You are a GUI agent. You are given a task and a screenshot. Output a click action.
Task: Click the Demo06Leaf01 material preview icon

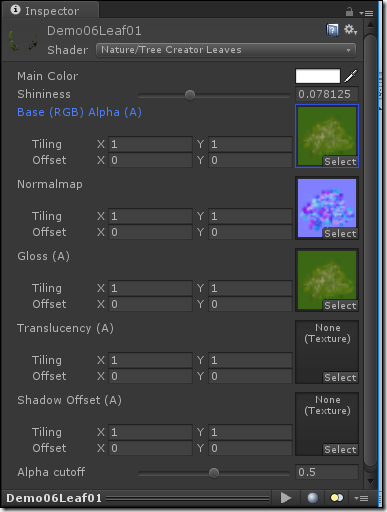pyautogui.click(x=23, y=41)
